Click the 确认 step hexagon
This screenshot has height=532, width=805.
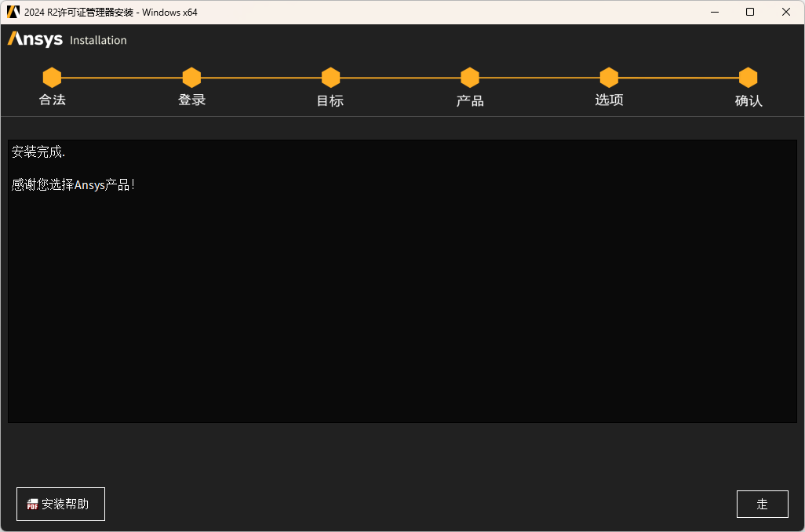748,78
